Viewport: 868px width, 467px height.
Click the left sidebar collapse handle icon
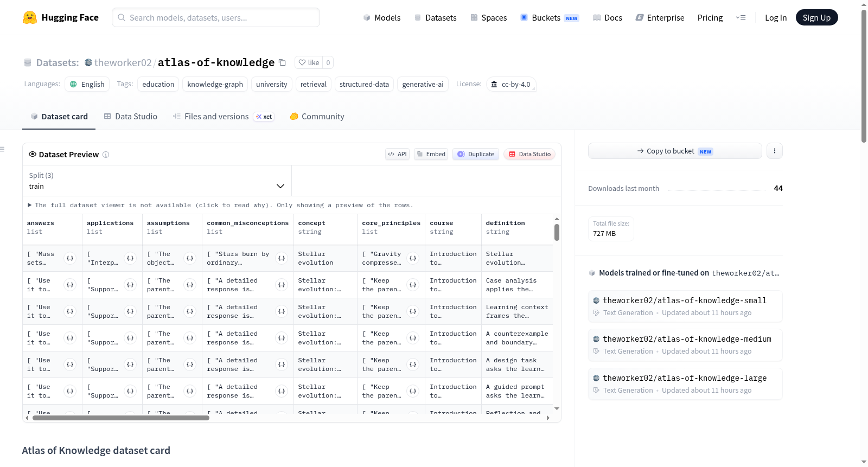[x=2, y=149]
